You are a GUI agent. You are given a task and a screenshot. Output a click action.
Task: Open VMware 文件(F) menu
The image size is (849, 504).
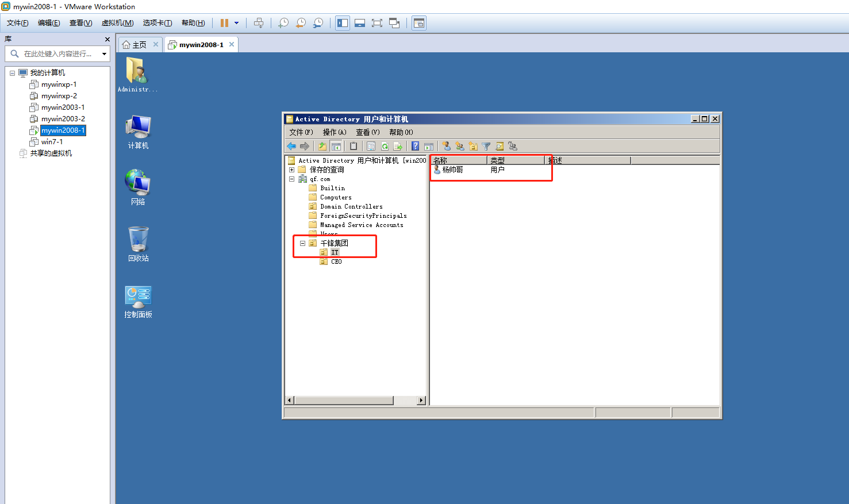pyautogui.click(x=18, y=23)
